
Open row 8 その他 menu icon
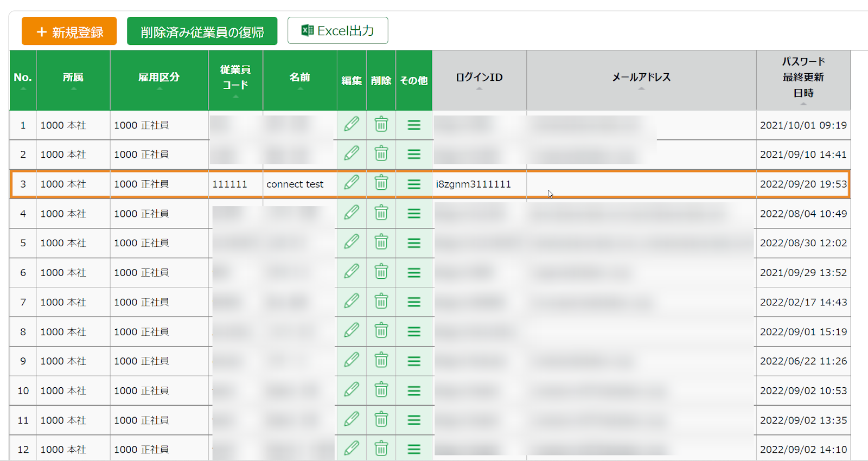point(414,332)
